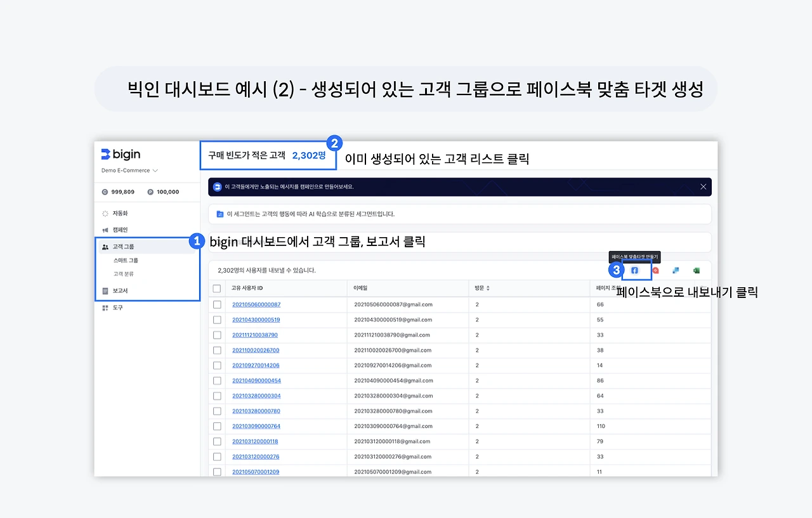This screenshot has width=812, height=518.
Task: Click the blue export icon left of Excel
Action: pos(675,270)
